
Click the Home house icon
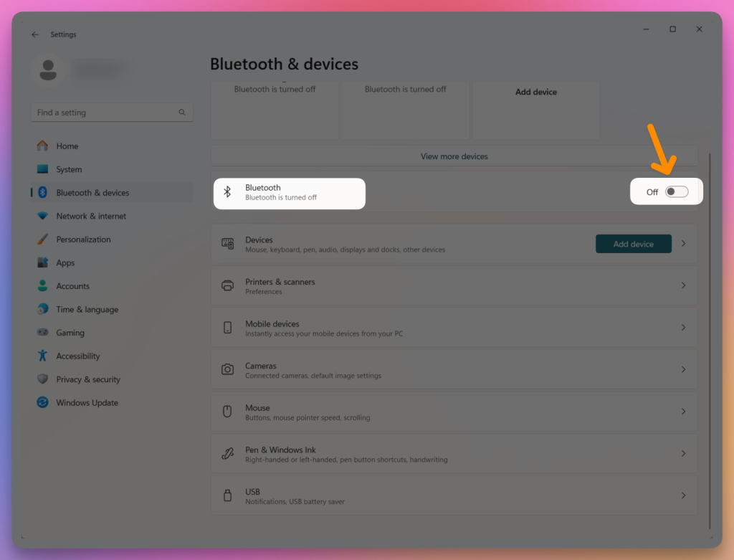coord(42,146)
